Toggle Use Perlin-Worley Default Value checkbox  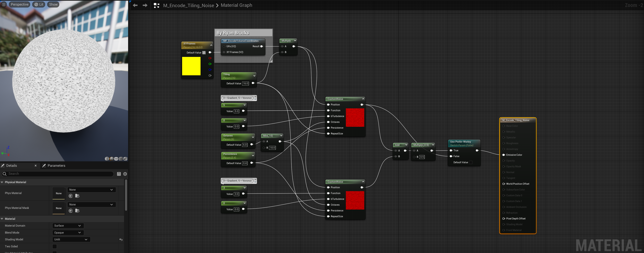471,162
